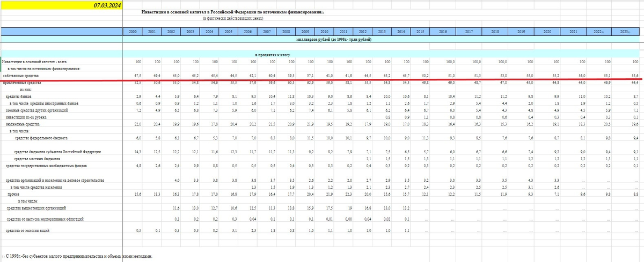This screenshot has height=262, width=644.
Task: Select row label "средства вышестоящих организаций"
Action: 36,208
